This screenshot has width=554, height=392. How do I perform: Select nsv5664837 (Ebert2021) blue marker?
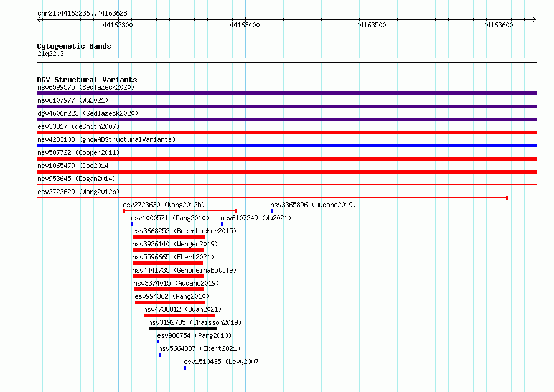pos(160,355)
